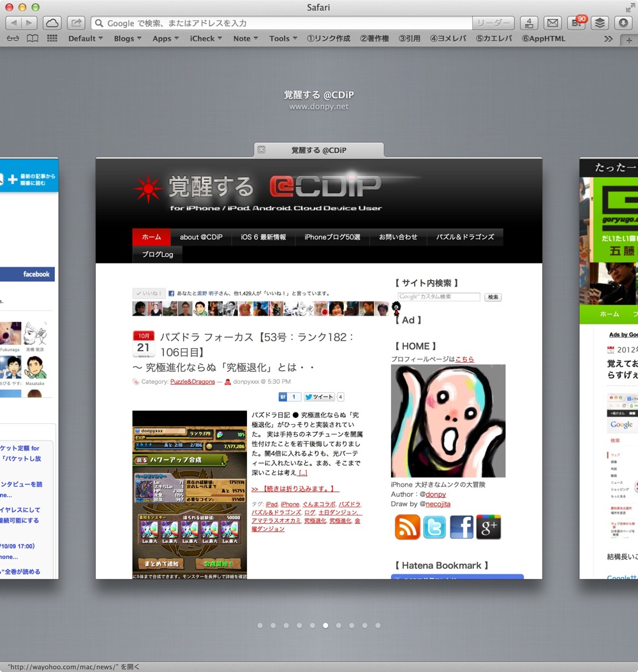Click the mail envelope toolbar icon
The image size is (638, 672).
[x=553, y=23]
